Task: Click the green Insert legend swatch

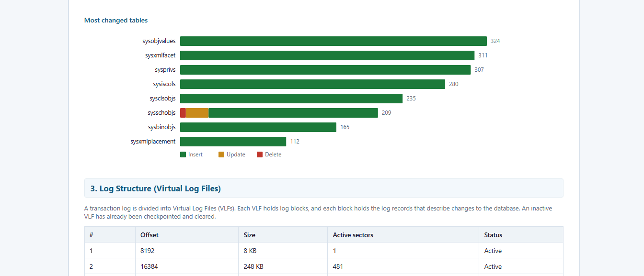Action: (x=183, y=155)
